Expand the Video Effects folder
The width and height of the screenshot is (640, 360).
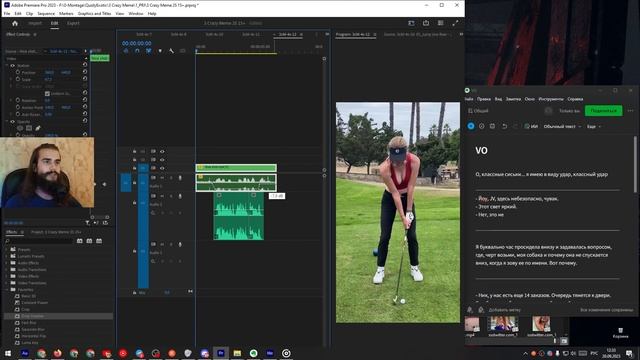[7, 276]
